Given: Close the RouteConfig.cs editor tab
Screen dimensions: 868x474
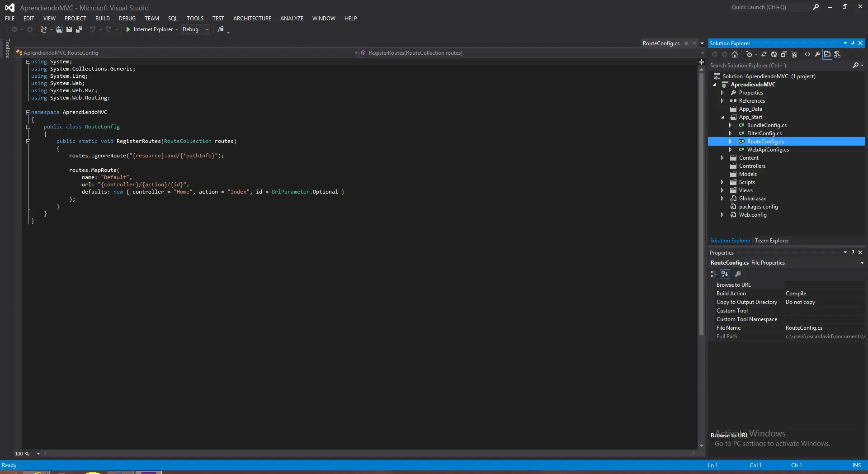Looking at the screenshot, I should [x=694, y=43].
